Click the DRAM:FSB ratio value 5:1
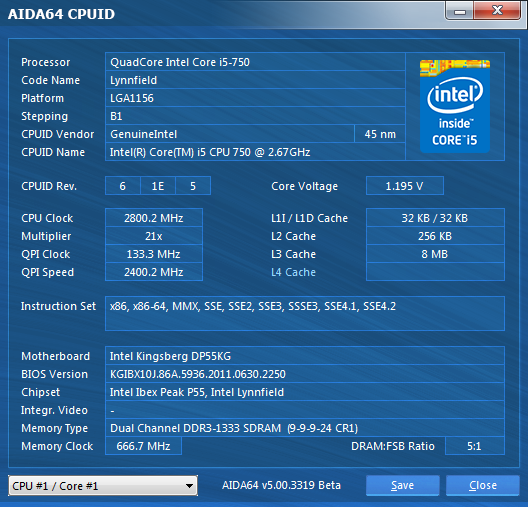528x507 pixels. (474, 446)
